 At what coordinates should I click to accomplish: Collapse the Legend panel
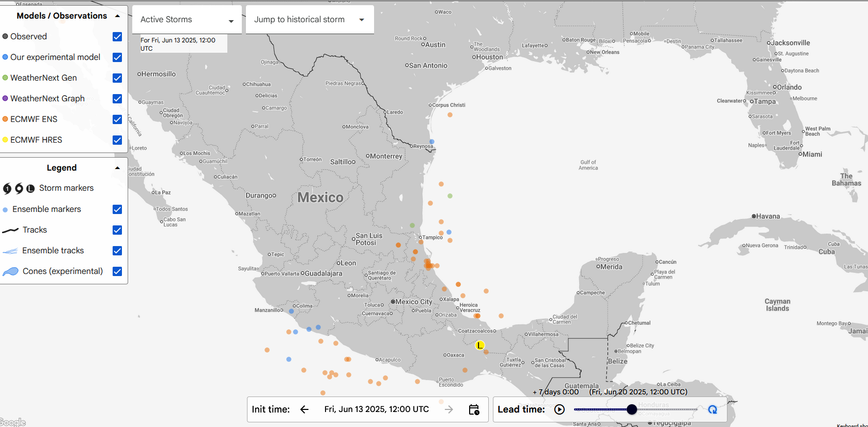[x=117, y=168]
